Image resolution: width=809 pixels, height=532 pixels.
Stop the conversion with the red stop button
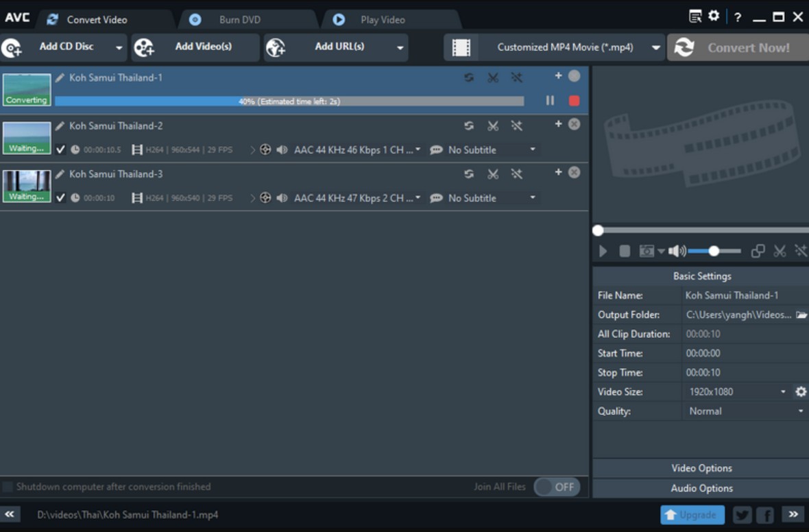coord(574,101)
